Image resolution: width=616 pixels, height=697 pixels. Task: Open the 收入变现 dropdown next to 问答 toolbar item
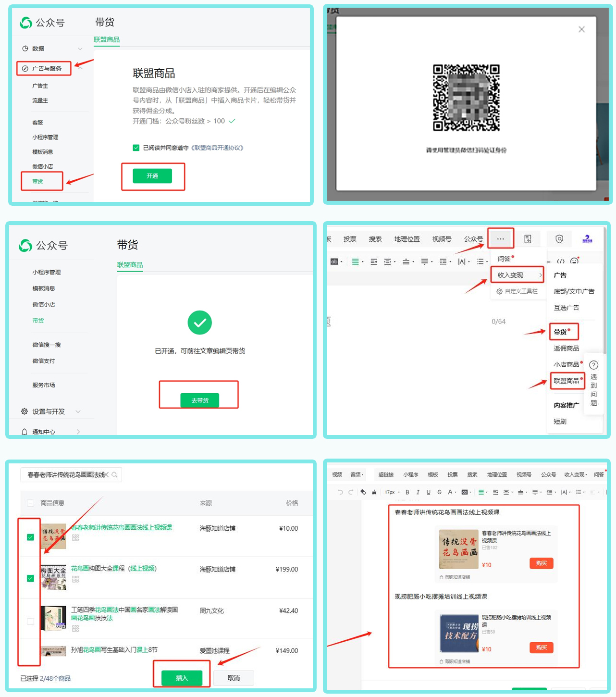(x=576, y=474)
